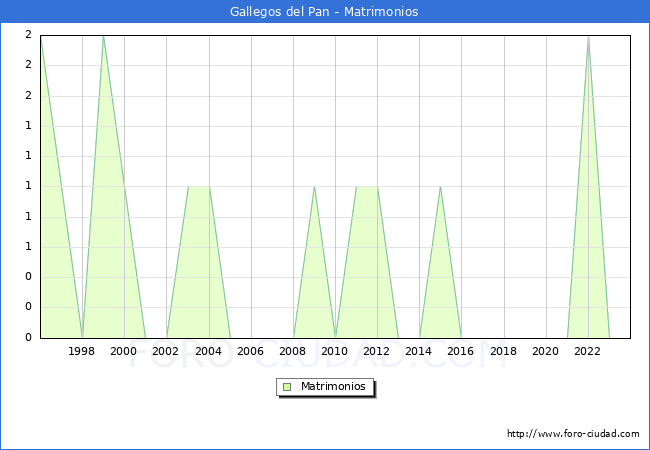Select the 2018 x-axis label
This screenshot has height=450, width=650.
click(503, 351)
